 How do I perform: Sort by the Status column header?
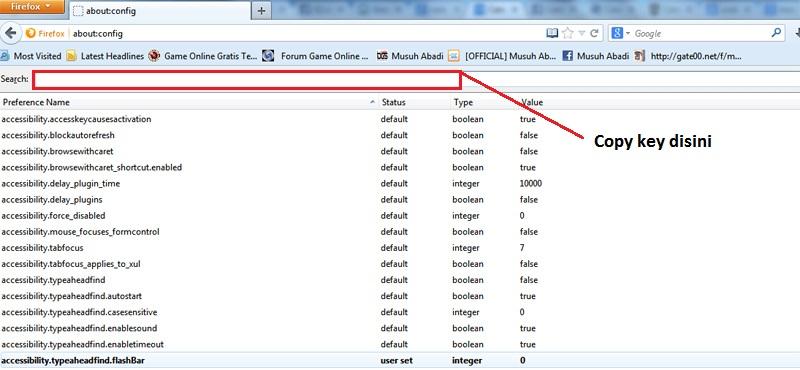pyautogui.click(x=414, y=102)
